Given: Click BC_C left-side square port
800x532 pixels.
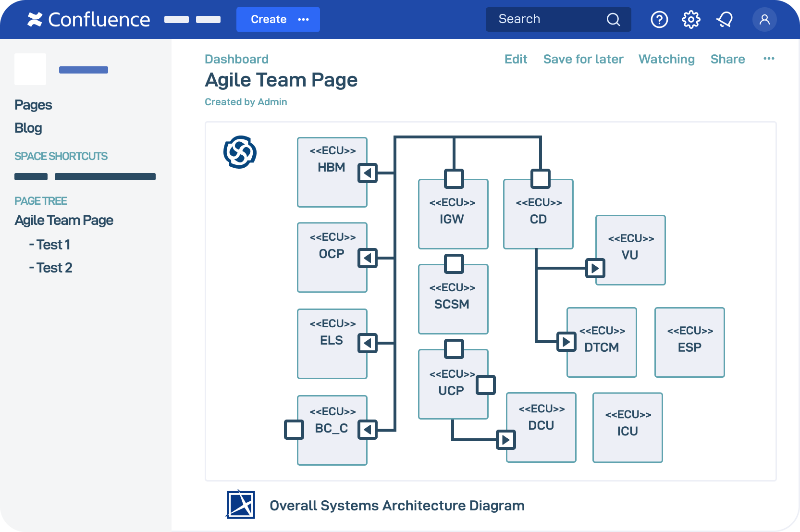Looking at the screenshot, I should [x=294, y=430].
